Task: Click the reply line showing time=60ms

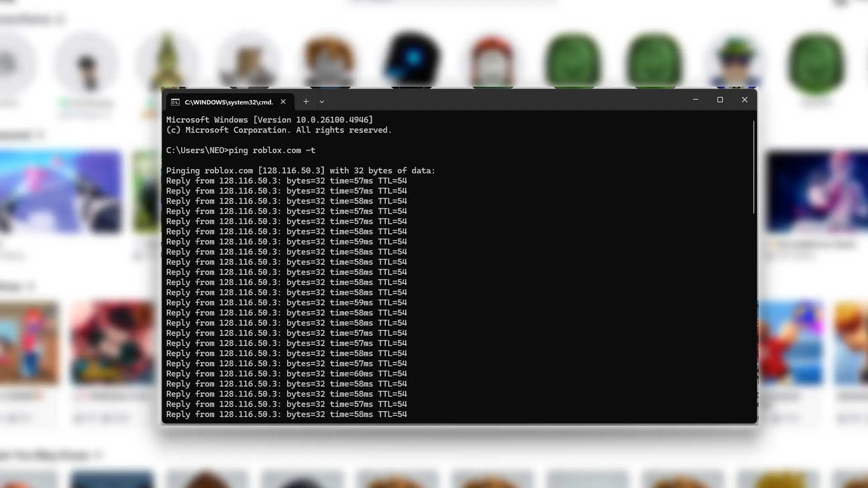Action: click(x=286, y=374)
